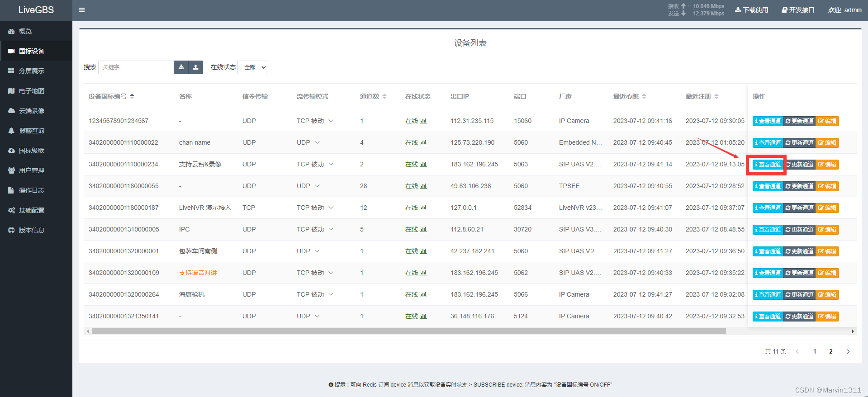
Task: Open the 电子地图 map menu item
Action: [36, 91]
